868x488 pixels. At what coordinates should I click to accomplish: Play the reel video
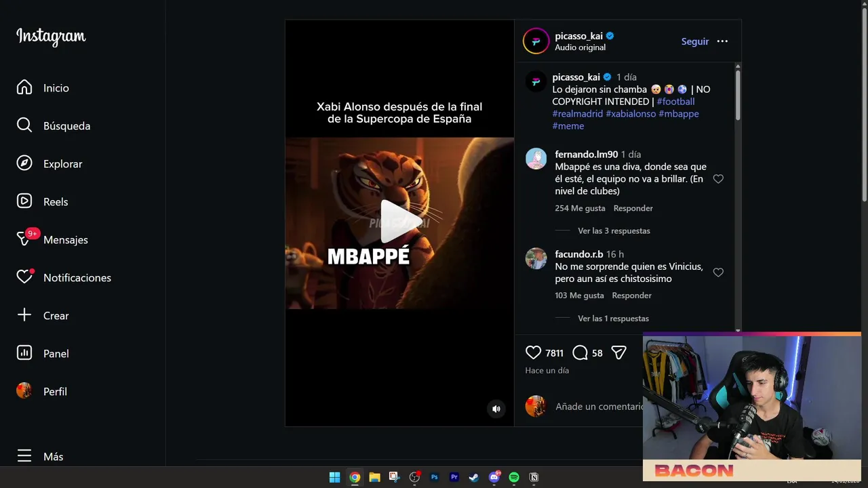pyautogui.click(x=399, y=221)
